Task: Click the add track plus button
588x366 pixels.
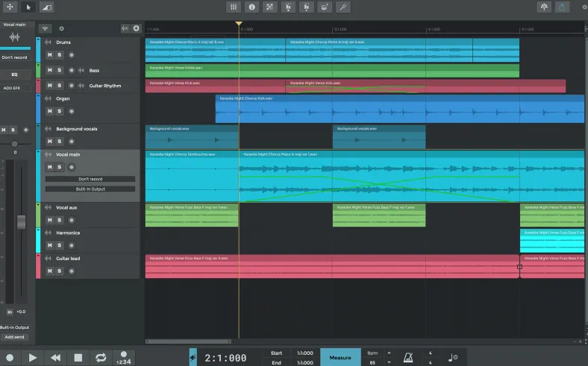Action: (x=136, y=28)
